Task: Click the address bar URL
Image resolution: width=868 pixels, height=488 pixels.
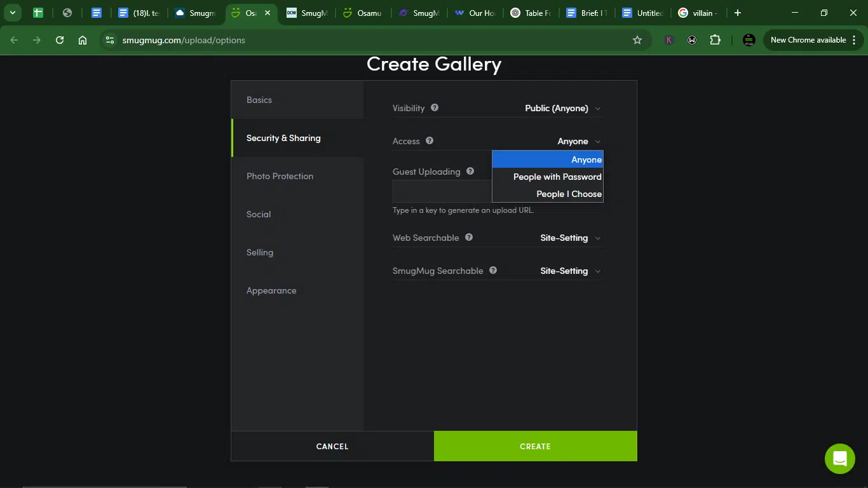Action: (184, 40)
